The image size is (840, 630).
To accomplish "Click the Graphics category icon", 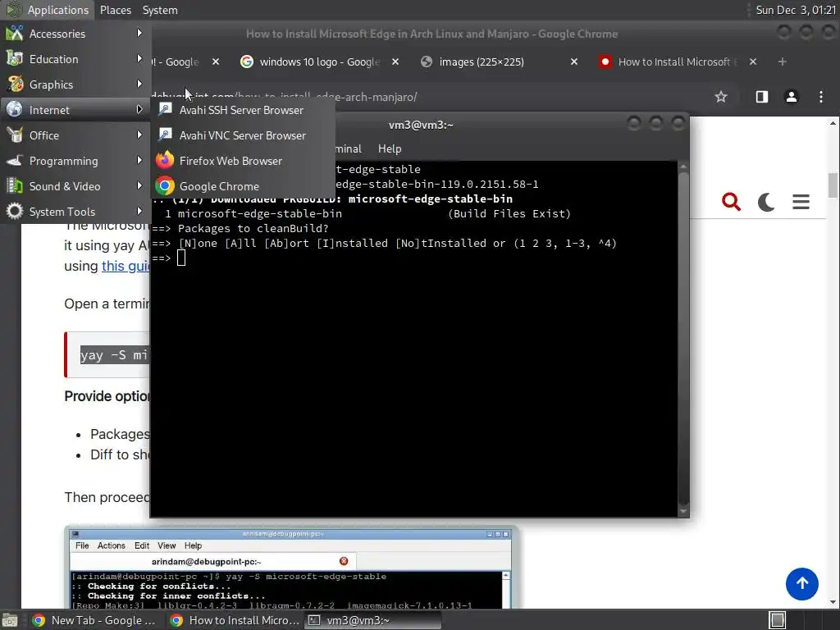I will click(x=15, y=84).
